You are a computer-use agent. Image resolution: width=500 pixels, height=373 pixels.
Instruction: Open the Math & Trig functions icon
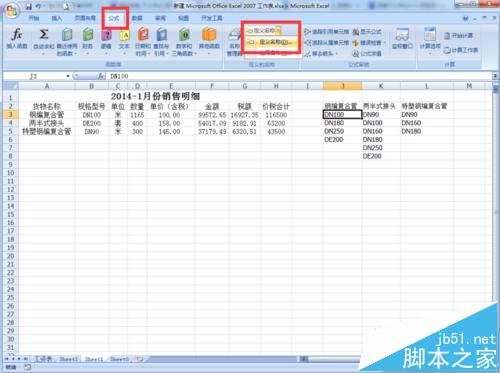184,35
